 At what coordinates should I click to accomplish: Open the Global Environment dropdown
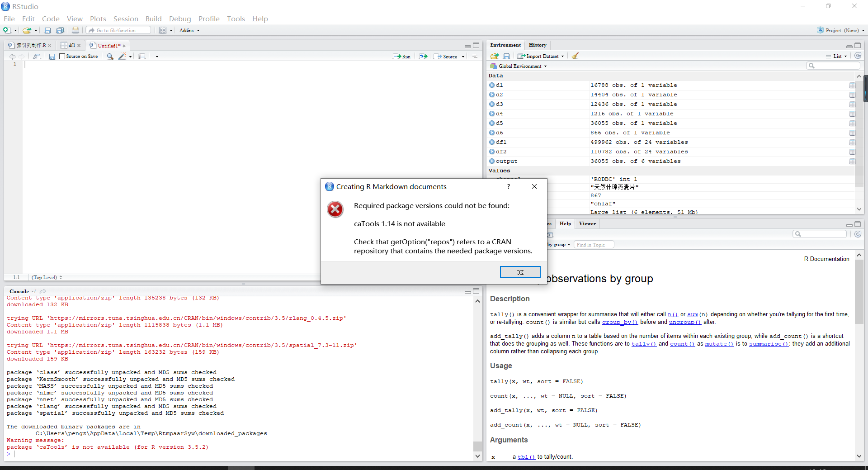click(x=520, y=66)
